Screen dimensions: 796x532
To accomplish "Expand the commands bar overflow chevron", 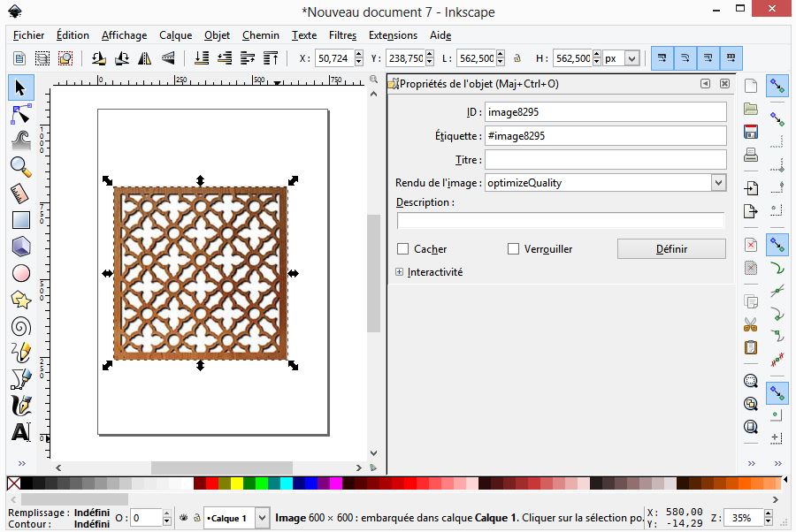I will (x=751, y=463).
